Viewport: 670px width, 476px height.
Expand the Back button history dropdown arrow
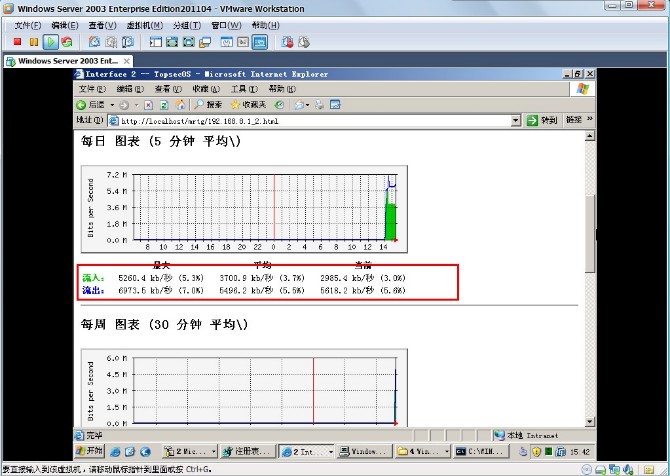(x=109, y=104)
